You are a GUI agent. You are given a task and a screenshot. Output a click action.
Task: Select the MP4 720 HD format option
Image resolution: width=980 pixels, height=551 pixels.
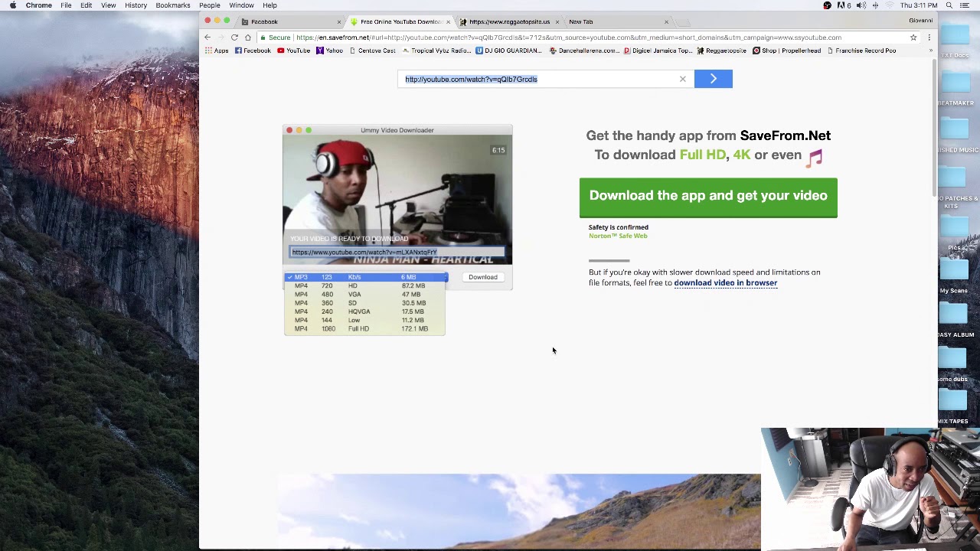coord(364,285)
